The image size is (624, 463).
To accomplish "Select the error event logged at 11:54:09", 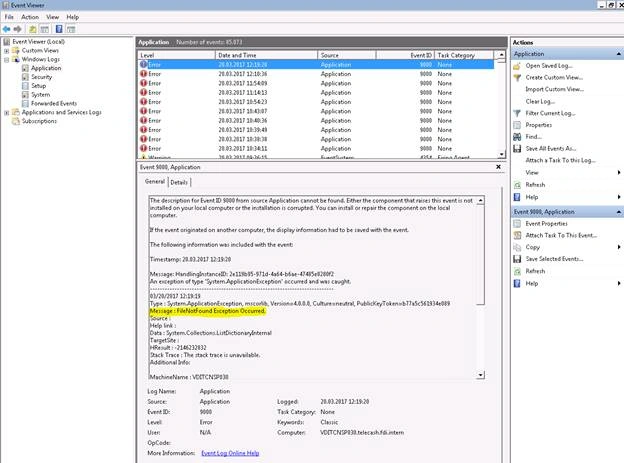I will [x=316, y=83].
